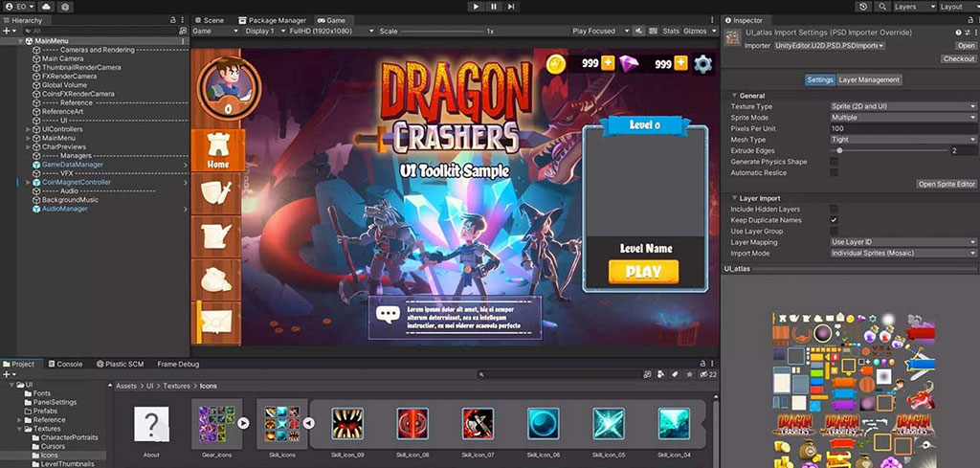Click the settings gear in the game UI
Screen dimensions: 980x468
click(x=703, y=64)
